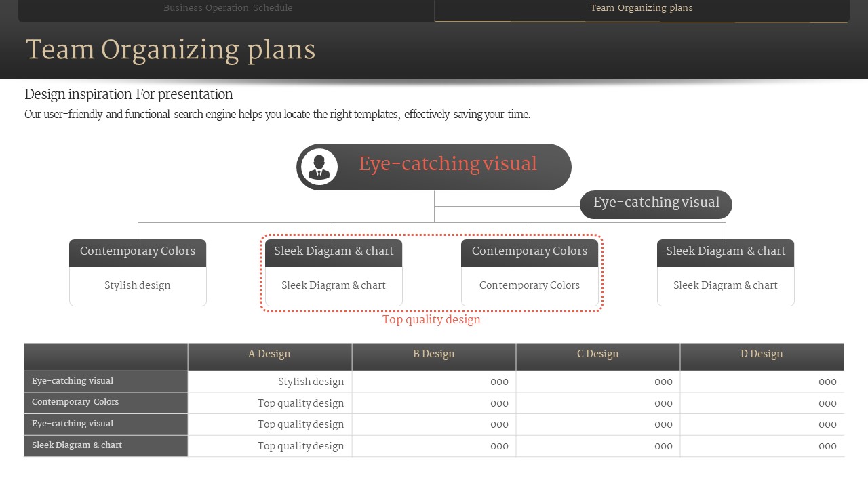Select Sleek Diagram & chart header inside dotted outline
Screen dimensions: 868x488
[x=334, y=251]
